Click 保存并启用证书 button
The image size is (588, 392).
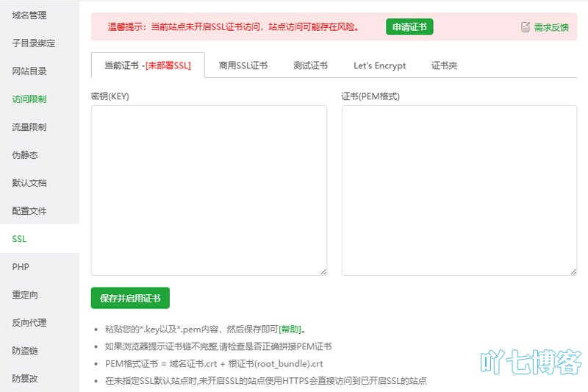130,298
